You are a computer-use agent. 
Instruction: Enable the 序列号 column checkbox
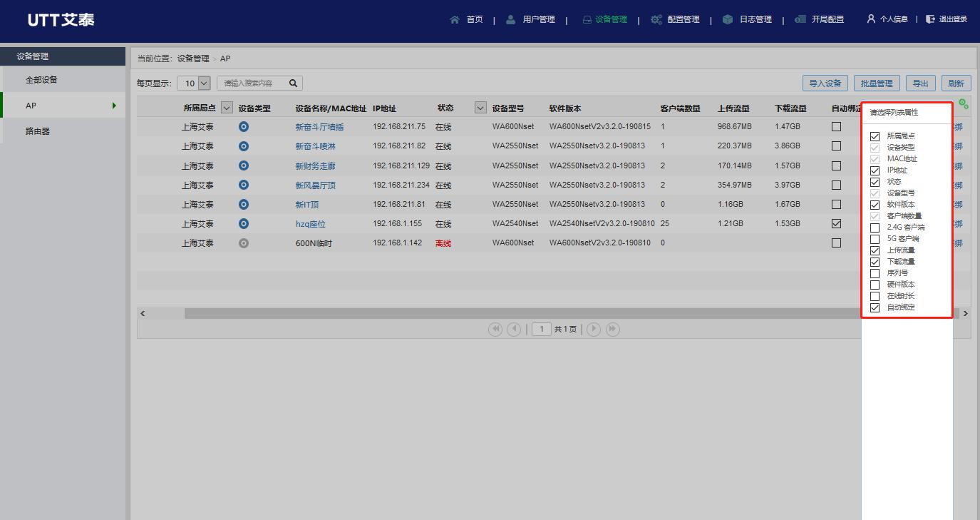click(x=875, y=272)
